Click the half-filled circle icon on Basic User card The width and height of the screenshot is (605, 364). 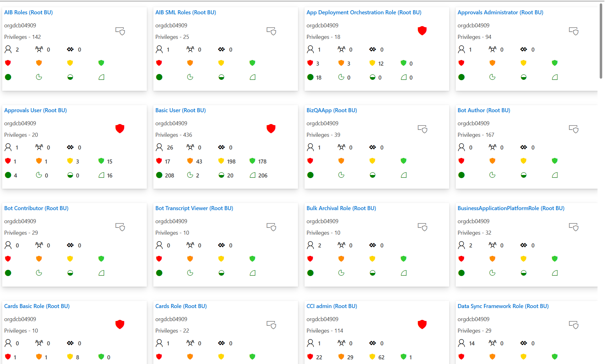click(x=221, y=175)
